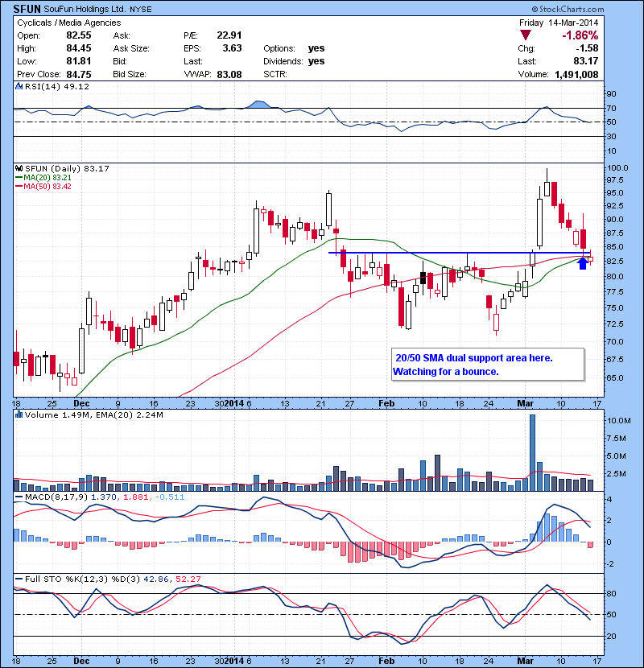Click the Feb label on price chart axis

(386, 403)
